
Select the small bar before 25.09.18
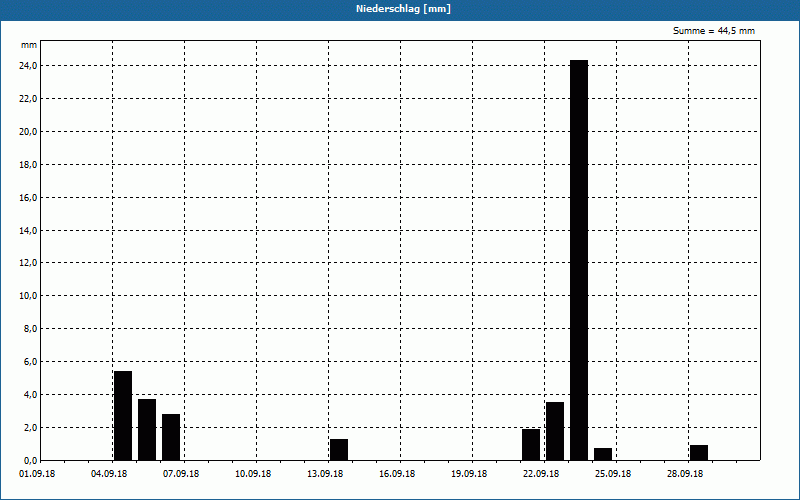pos(603,454)
